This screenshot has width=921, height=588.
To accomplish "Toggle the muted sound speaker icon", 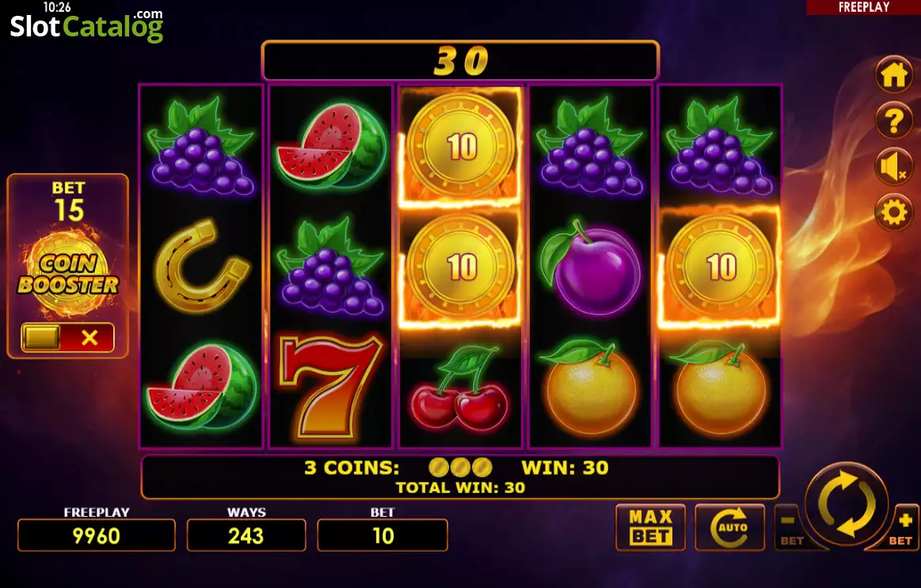I will coord(894,166).
